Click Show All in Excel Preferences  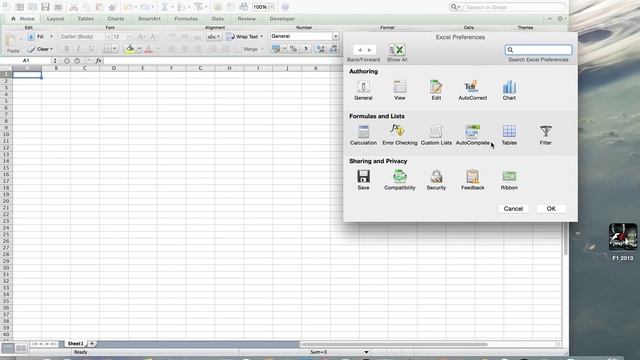397,53
